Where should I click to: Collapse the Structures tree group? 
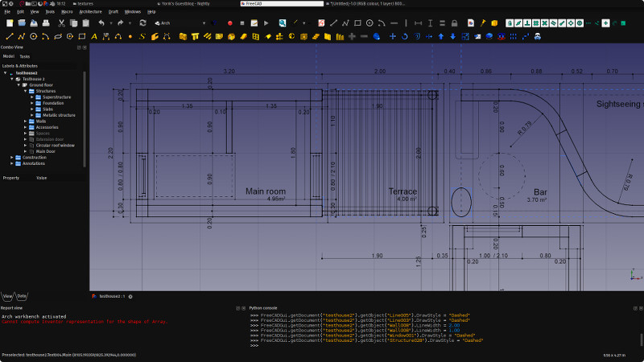[x=25, y=91]
